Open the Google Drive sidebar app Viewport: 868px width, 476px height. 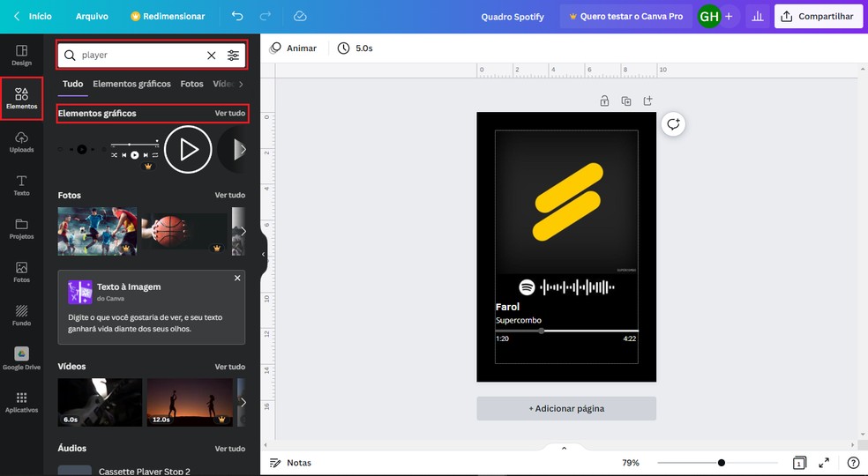[x=21, y=359]
